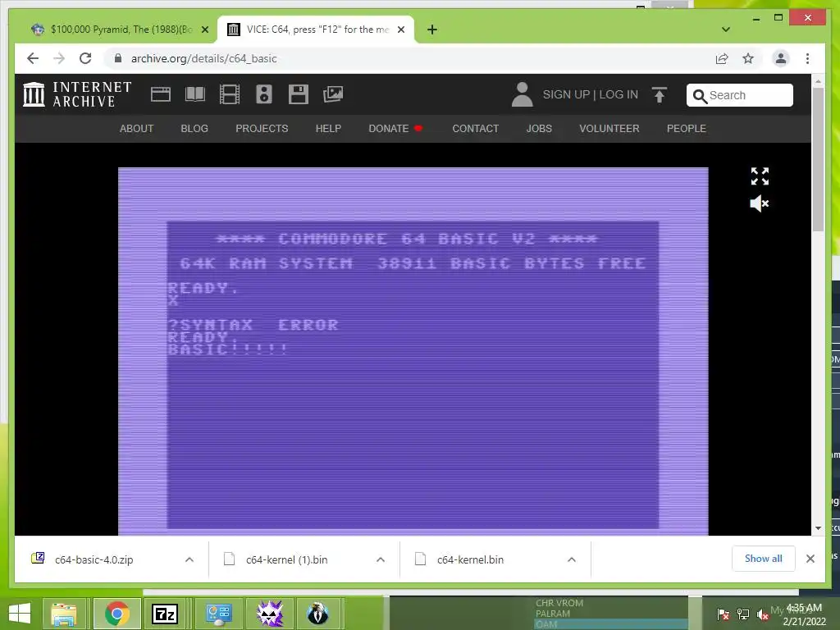
Task: Click scrollbar down arrow
Action: click(818, 528)
